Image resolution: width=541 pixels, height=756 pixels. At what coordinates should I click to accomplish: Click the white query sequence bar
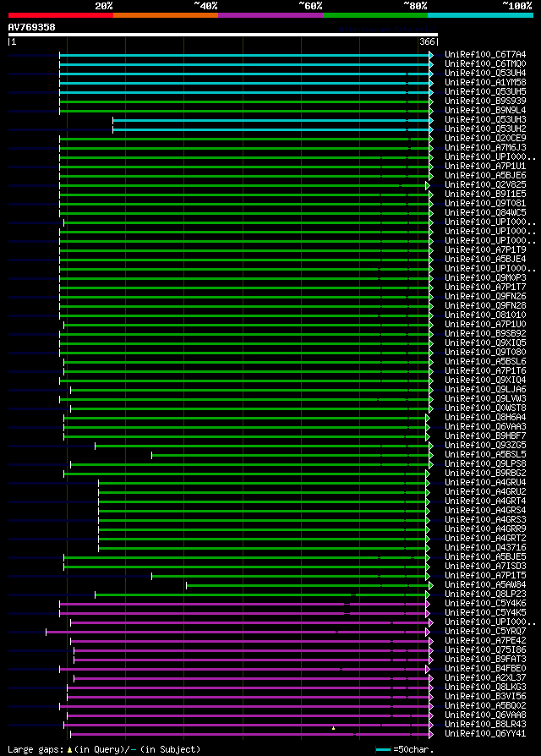[x=223, y=35]
